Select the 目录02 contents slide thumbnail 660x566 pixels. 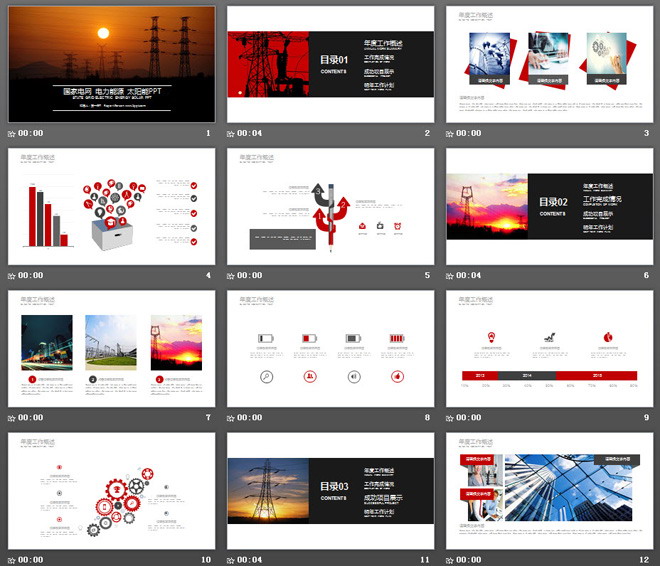548,207
